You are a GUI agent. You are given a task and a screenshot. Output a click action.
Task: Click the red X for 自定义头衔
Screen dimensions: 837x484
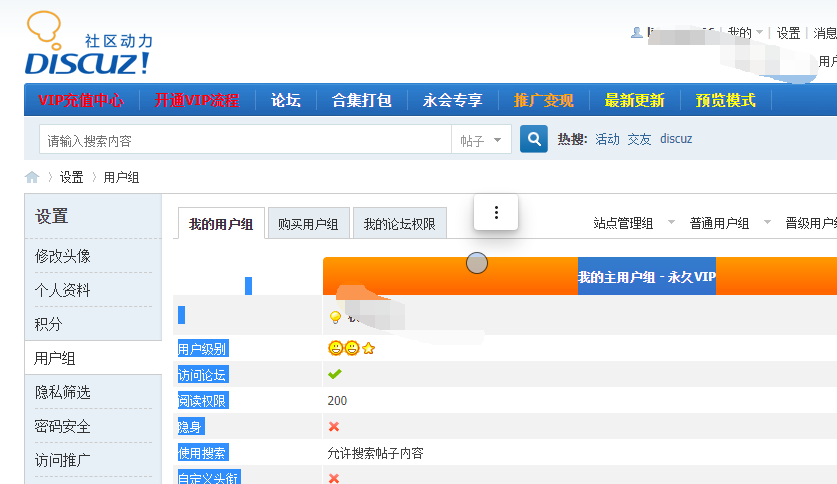[x=334, y=478]
